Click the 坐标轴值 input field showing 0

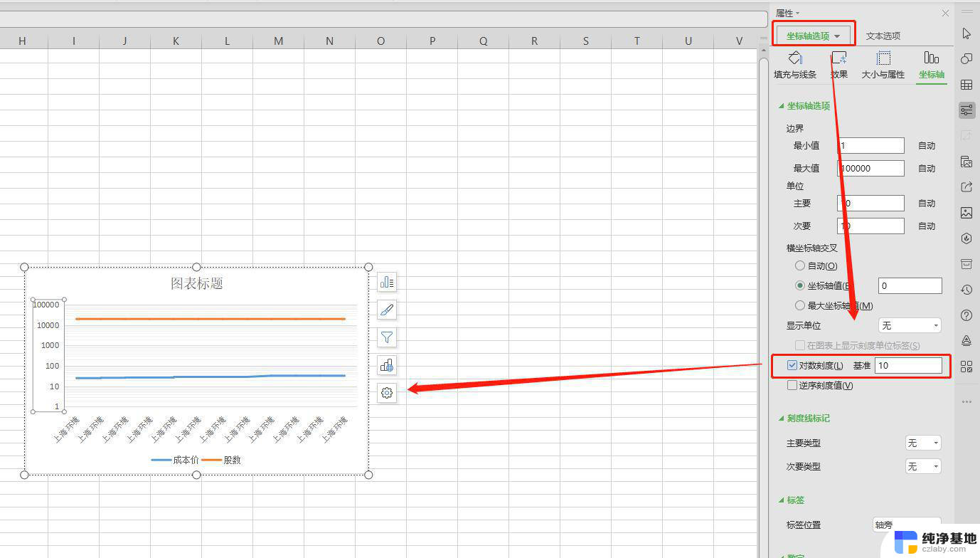pyautogui.click(x=910, y=285)
